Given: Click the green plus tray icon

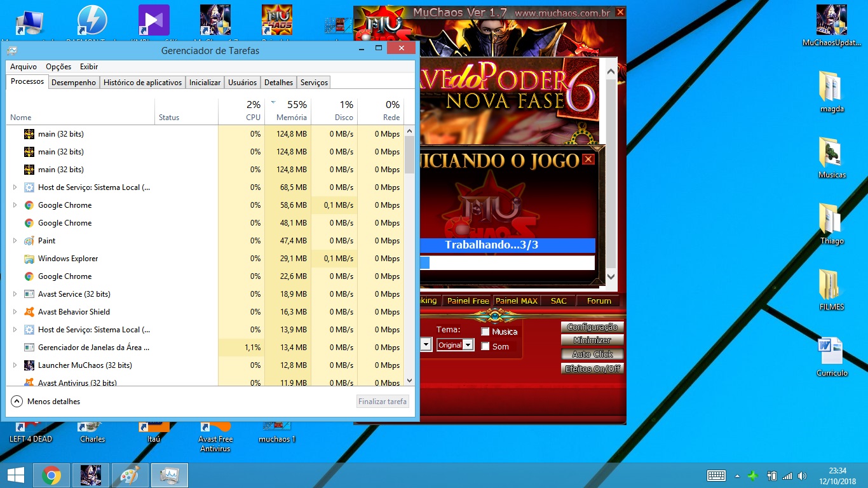Looking at the screenshot, I should (753, 475).
